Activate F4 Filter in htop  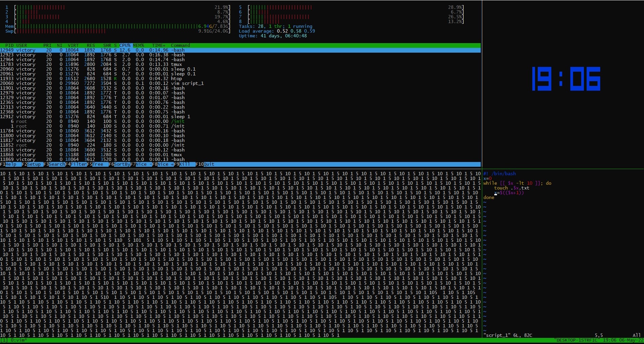(x=78, y=164)
